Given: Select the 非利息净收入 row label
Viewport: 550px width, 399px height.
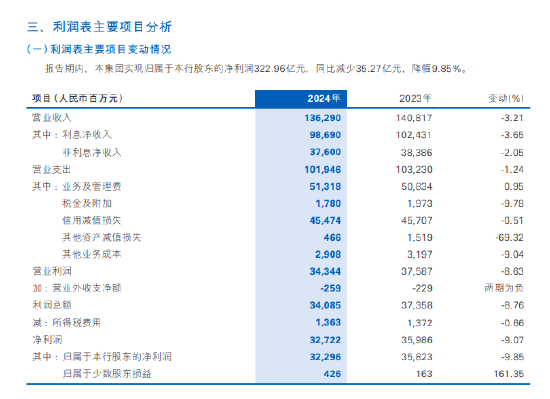Looking at the screenshot, I should point(92,153).
